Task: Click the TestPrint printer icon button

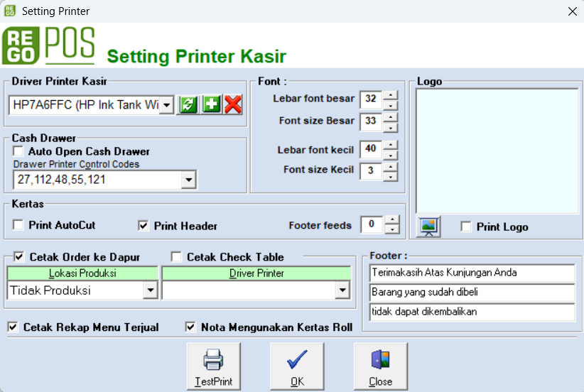Action: click(213, 366)
